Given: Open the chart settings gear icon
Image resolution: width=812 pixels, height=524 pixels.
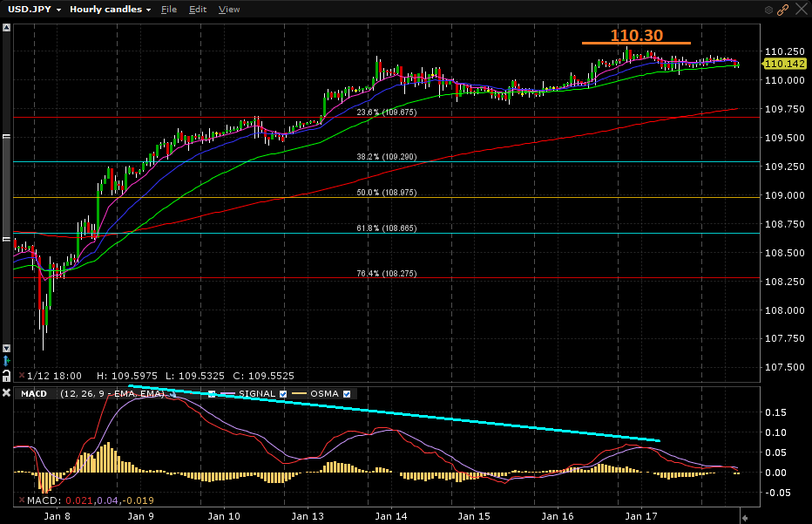Looking at the screenshot, I should 768,10.
